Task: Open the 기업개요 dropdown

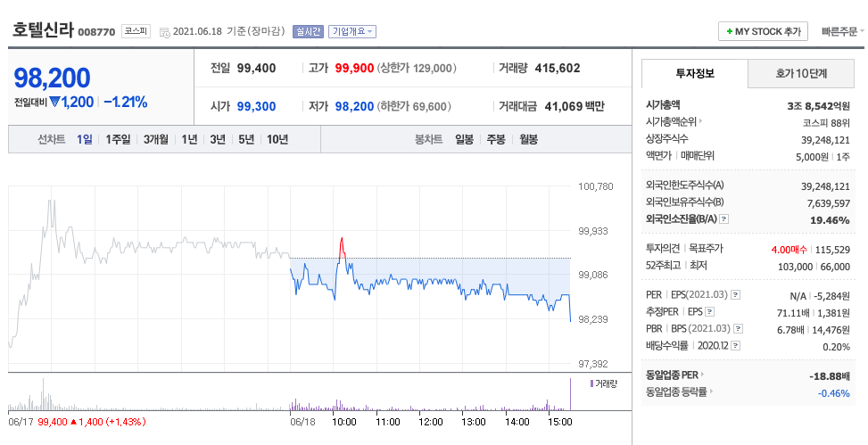Action: coord(352,31)
